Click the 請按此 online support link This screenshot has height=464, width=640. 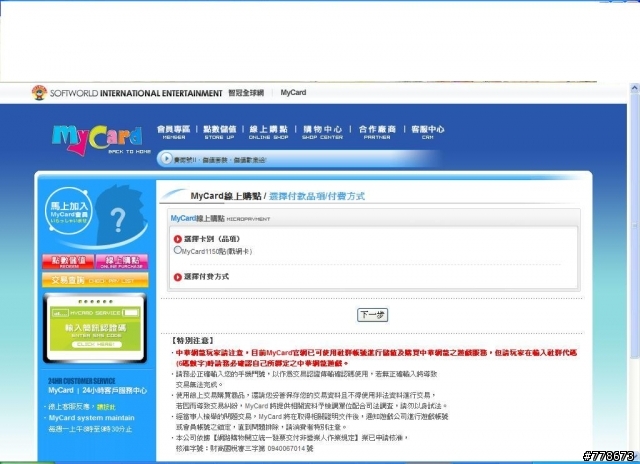tap(106, 407)
